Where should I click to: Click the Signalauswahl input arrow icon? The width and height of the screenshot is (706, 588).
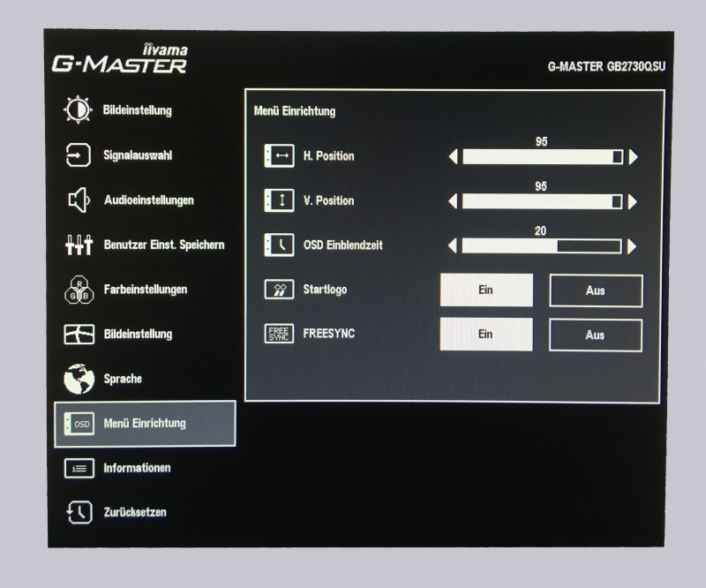click(x=79, y=155)
